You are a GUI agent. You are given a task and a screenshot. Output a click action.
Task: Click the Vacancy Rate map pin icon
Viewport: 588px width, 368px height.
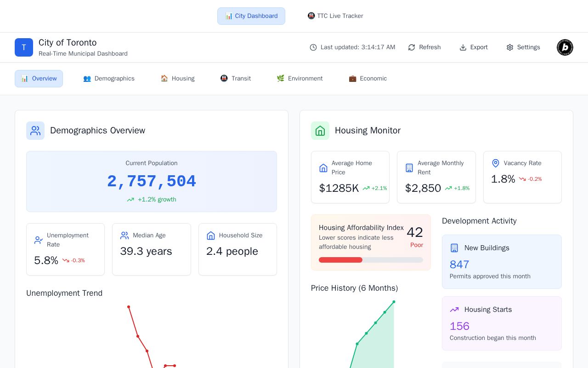click(x=496, y=163)
